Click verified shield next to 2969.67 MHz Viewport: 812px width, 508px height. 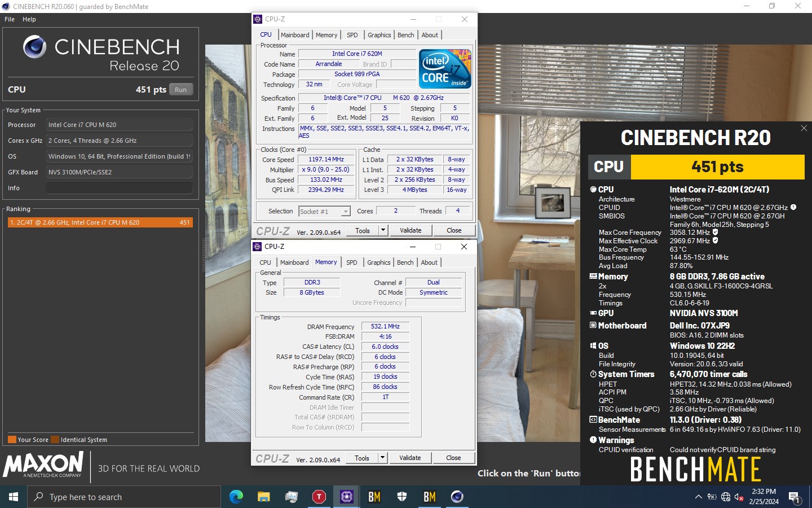[716, 240]
